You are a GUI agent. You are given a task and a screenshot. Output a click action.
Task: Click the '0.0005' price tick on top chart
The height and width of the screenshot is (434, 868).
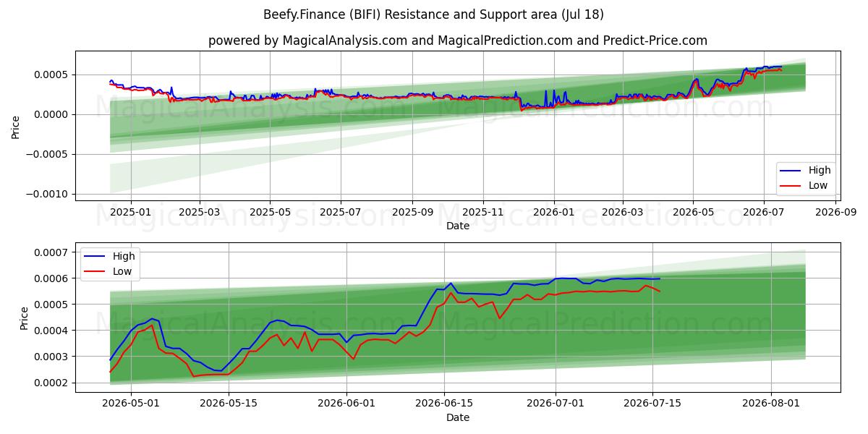pyautogui.click(x=53, y=75)
